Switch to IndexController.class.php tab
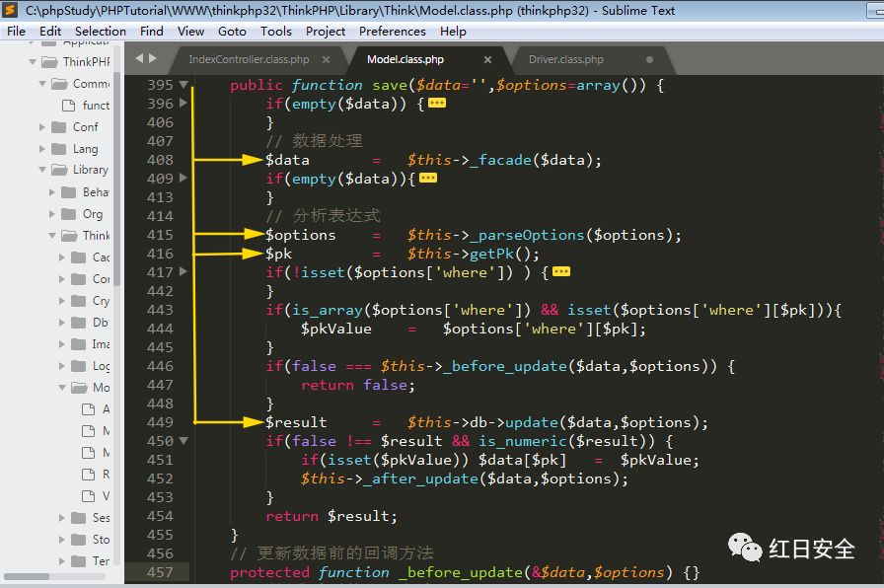 point(249,59)
